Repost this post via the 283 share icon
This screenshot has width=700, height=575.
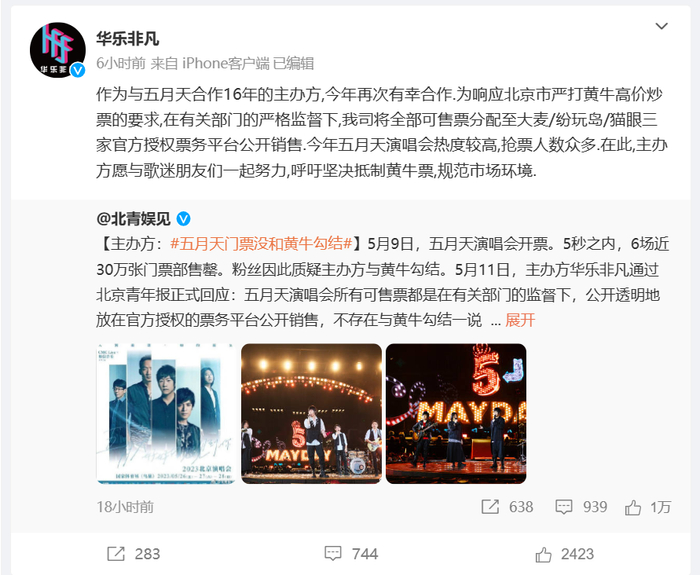click(x=116, y=554)
